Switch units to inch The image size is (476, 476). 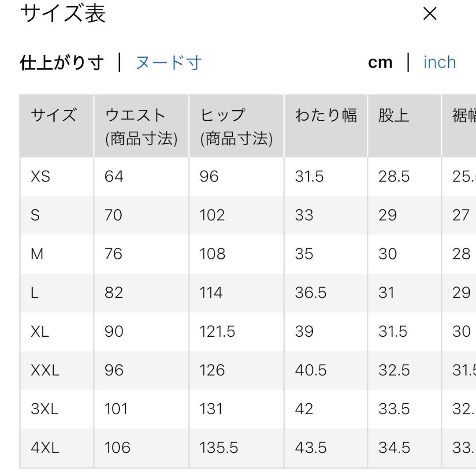tap(439, 63)
